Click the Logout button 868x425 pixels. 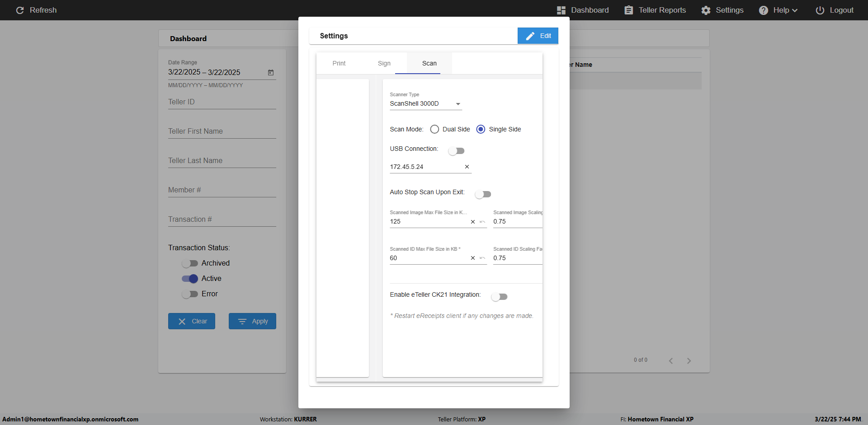click(x=835, y=10)
